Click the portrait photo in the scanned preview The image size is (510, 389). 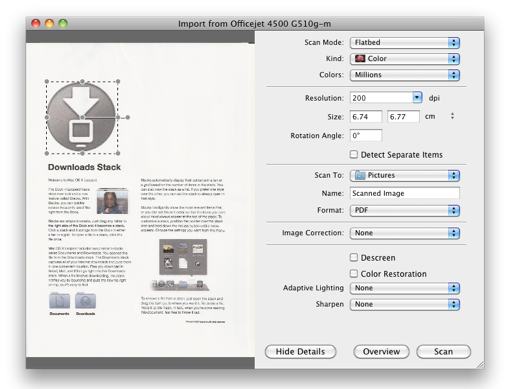(112, 201)
